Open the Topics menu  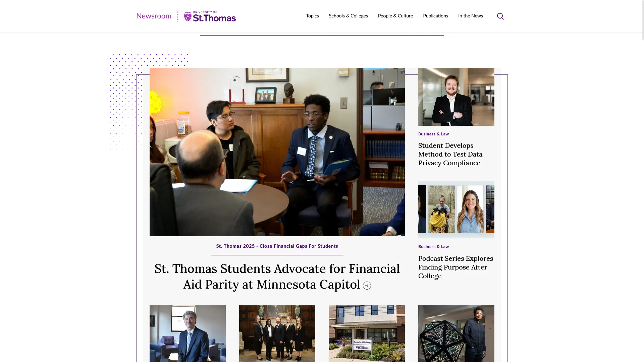point(312,16)
